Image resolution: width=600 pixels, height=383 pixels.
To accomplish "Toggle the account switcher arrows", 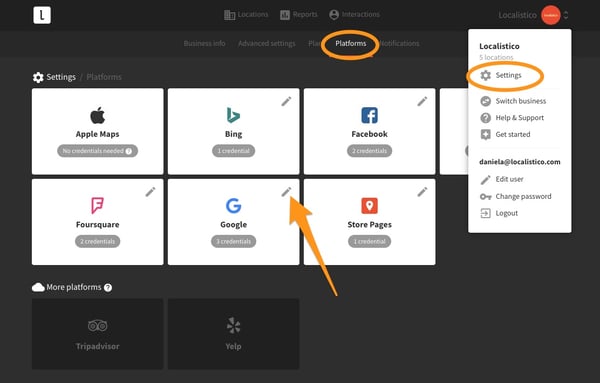I will point(566,15).
